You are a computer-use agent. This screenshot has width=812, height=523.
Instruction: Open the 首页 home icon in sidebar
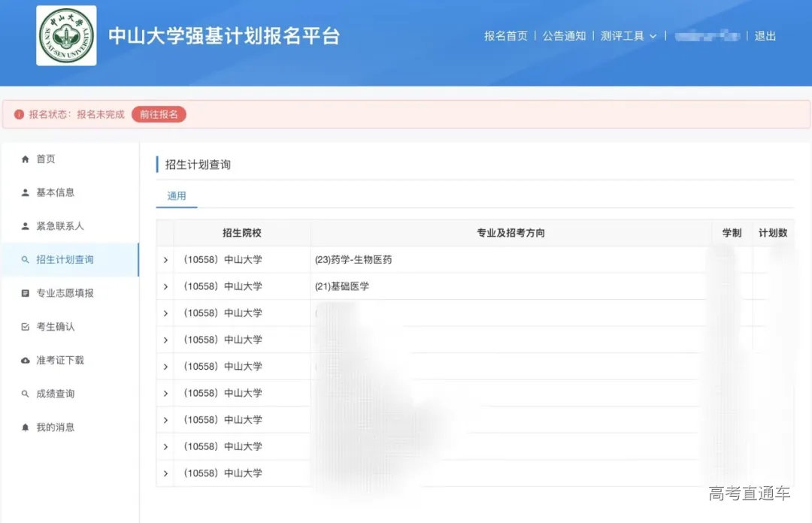(x=26, y=159)
